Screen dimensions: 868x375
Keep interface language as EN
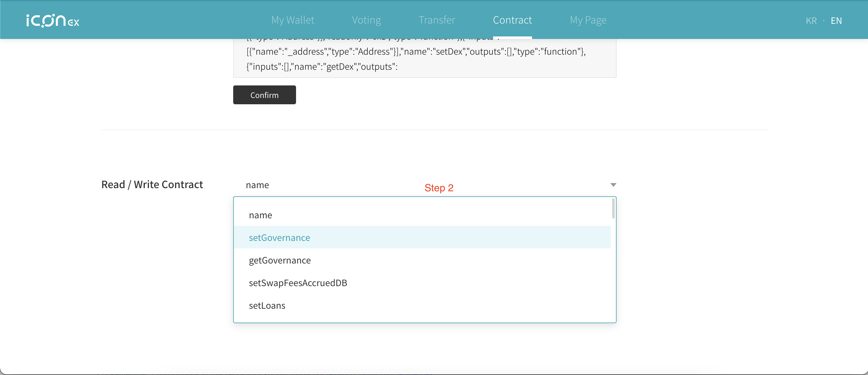(837, 20)
